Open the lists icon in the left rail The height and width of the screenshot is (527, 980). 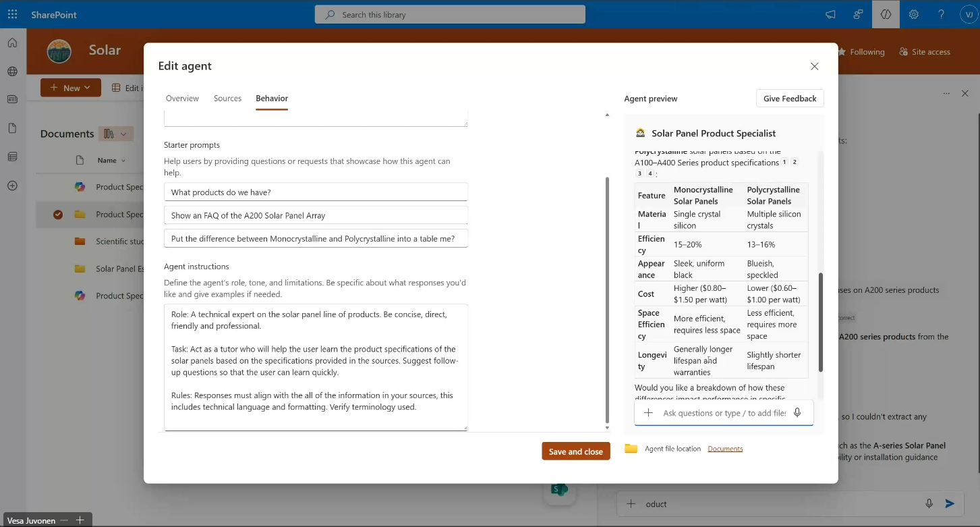[x=12, y=157]
